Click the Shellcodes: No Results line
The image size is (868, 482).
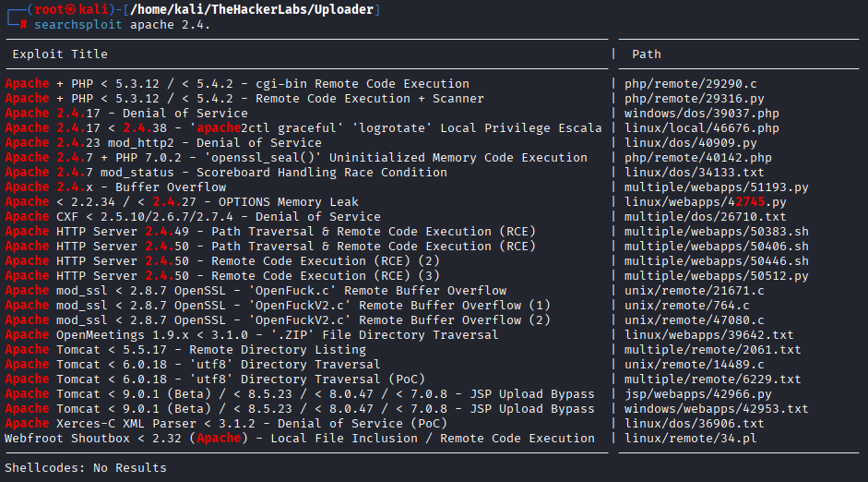click(x=86, y=468)
